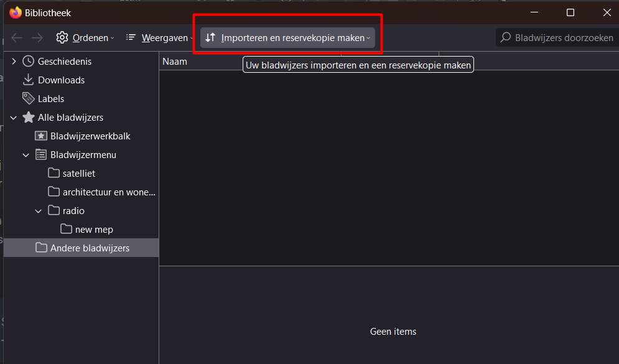Select the Andere bladwijzers folder
The width and height of the screenshot is (619, 364).
click(90, 248)
